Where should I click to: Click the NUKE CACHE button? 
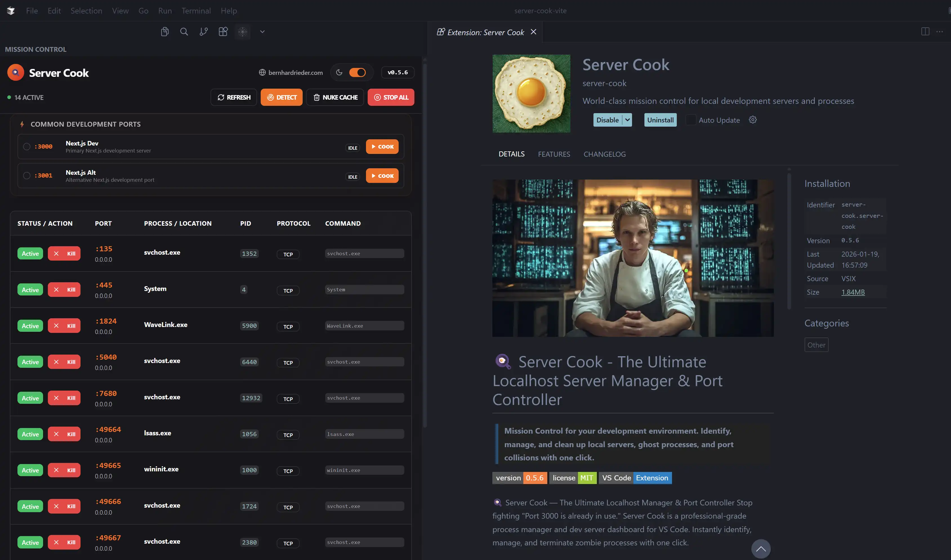click(x=335, y=97)
